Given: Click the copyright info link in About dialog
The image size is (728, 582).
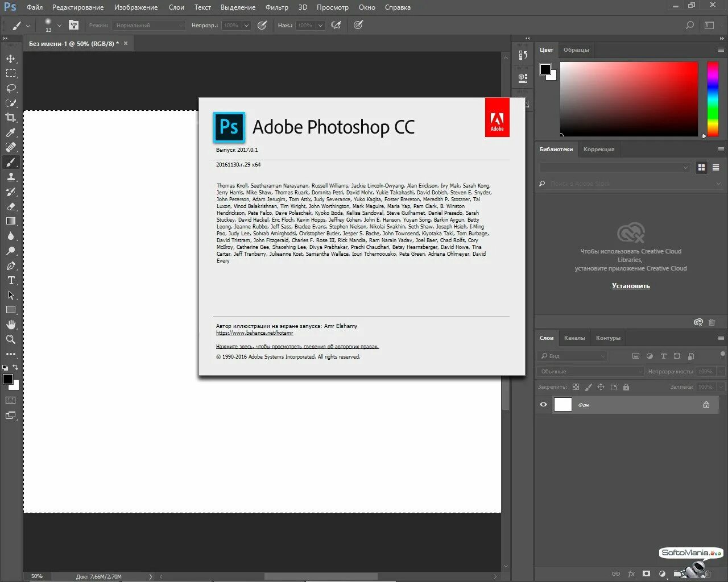Looking at the screenshot, I should click(x=297, y=346).
